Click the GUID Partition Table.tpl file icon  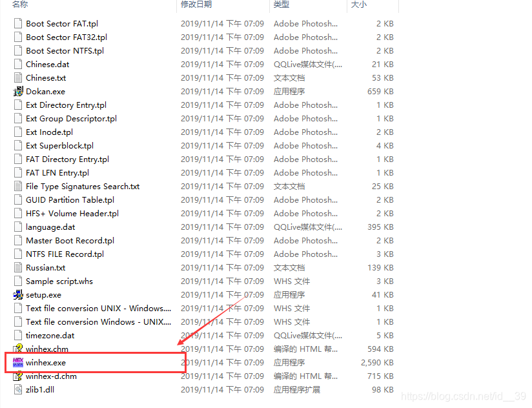tap(18, 199)
